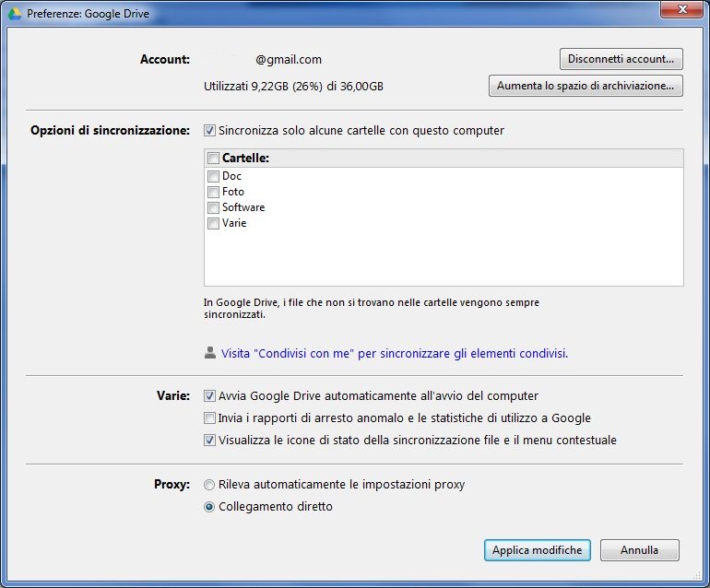Check the Foto folder checkbox

(213, 192)
